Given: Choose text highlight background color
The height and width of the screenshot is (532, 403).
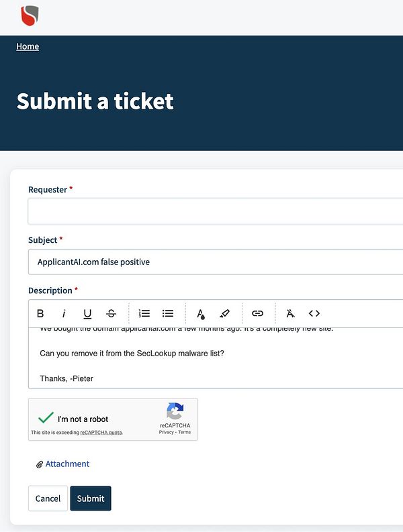Looking at the screenshot, I should (x=224, y=313).
